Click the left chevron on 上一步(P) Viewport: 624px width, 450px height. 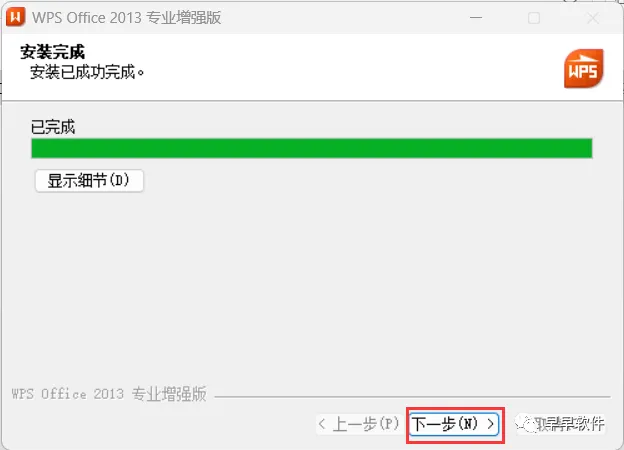click(322, 424)
